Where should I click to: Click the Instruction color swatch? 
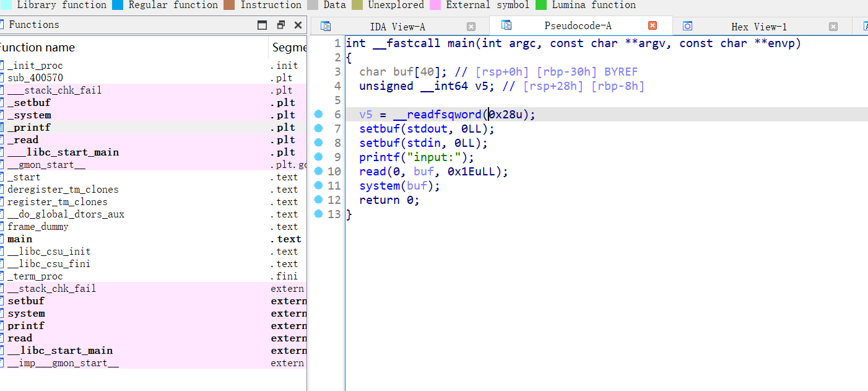point(230,5)
